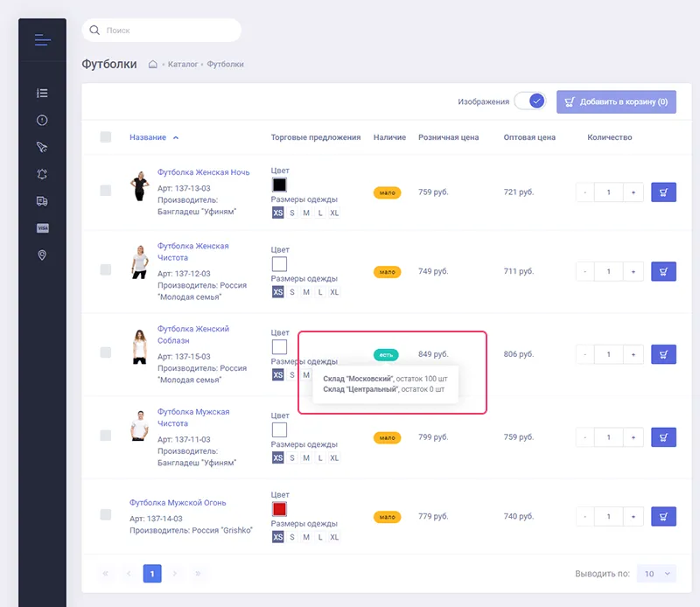This screenshot has width=700, height=607.
Task: Check the select-all checkbox in header
Action: point(106,137)
